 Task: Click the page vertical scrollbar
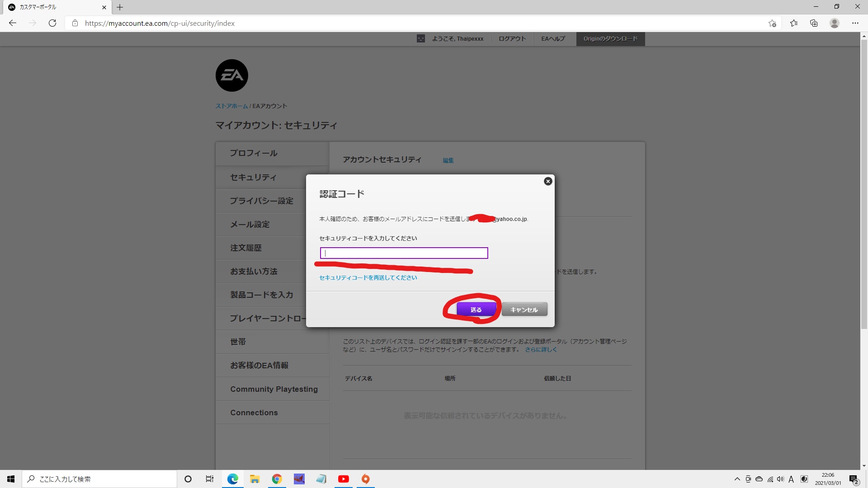click(864, 184)
